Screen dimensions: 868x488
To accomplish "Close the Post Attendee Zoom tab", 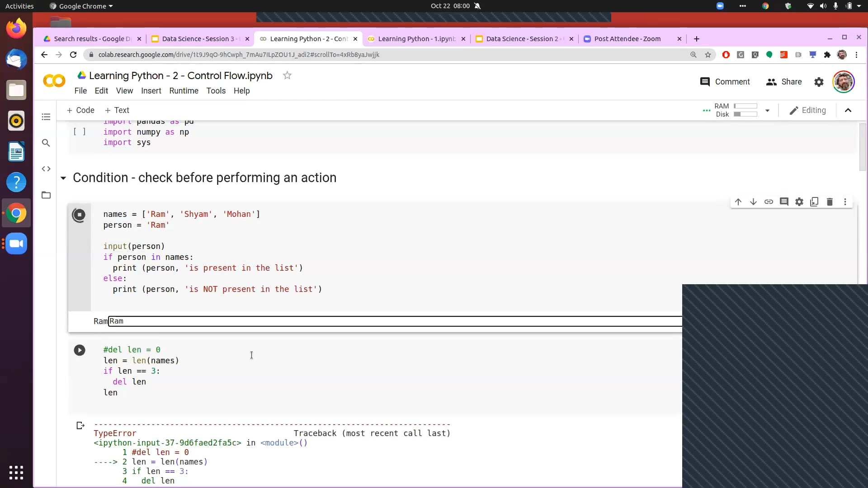I will tap(679, 39).
